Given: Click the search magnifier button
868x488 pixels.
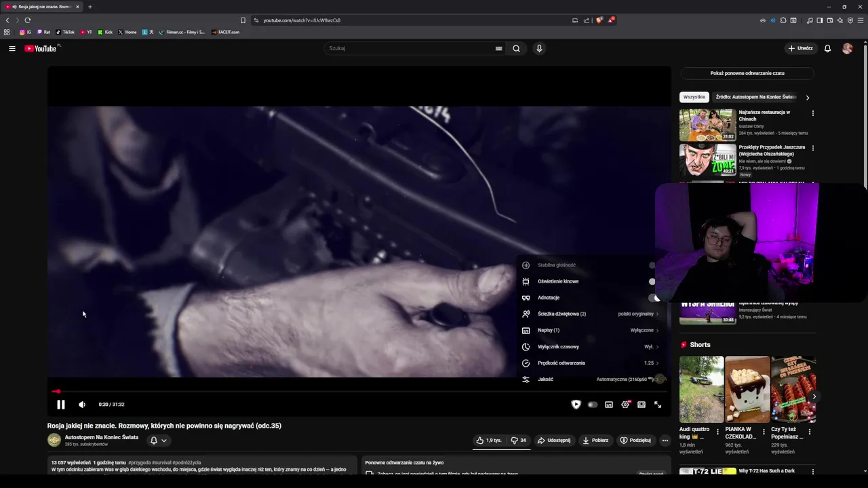Looking at the screenshot, I should (517, 48).
